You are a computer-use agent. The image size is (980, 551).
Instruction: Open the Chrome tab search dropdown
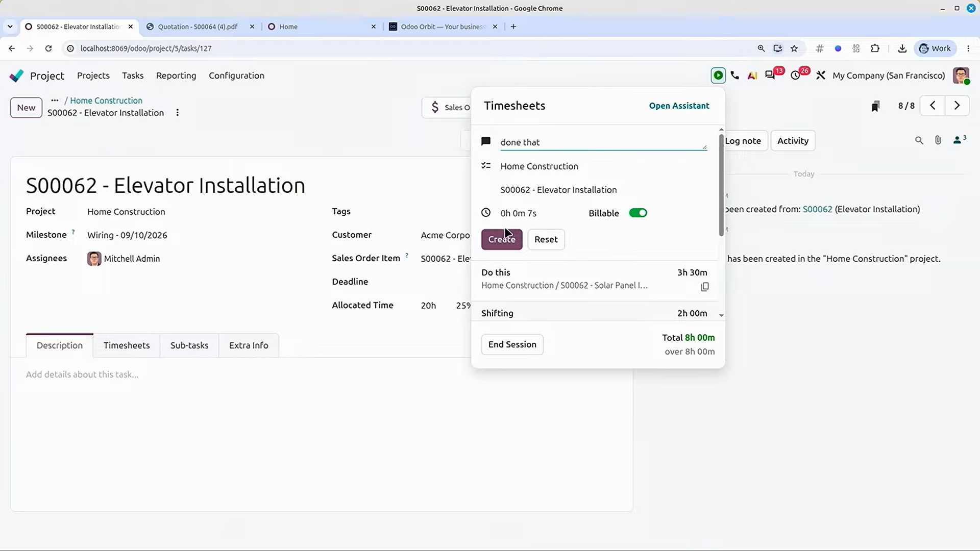pos(10,27)
